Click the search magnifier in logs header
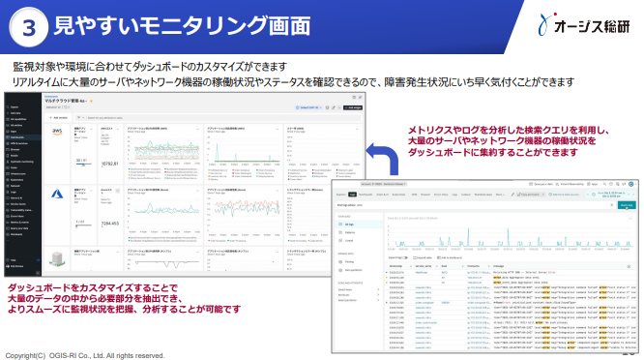 pos(604,184)
